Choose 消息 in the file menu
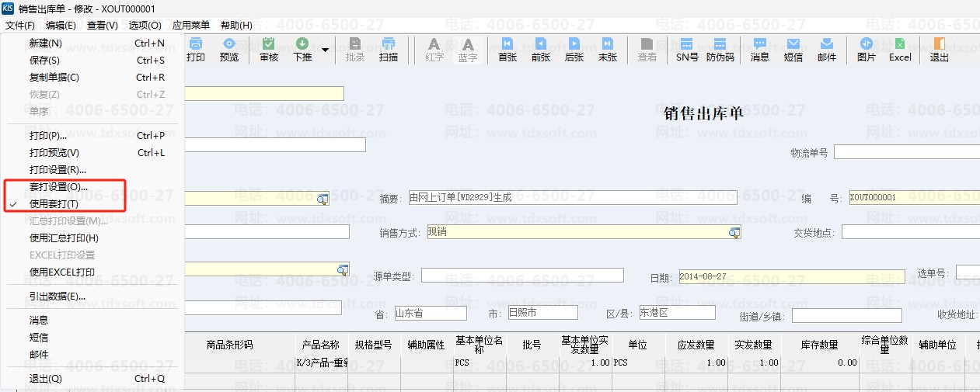This screenshot has height=392, width=980. (92, 320)
